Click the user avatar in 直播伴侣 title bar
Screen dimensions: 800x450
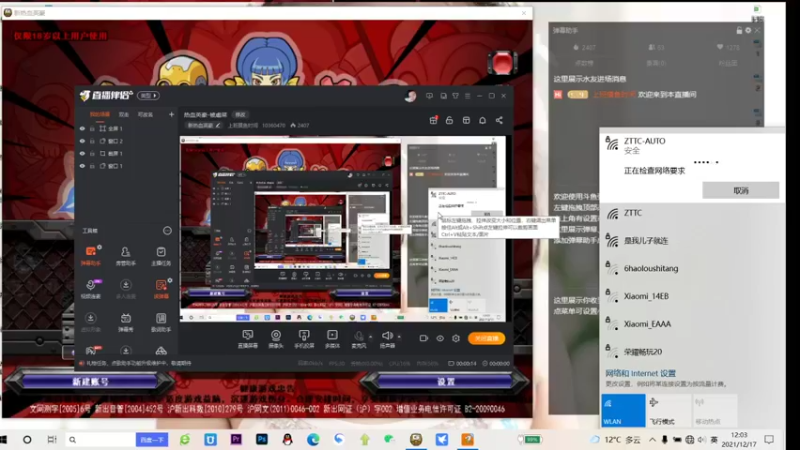pos(410,96)
